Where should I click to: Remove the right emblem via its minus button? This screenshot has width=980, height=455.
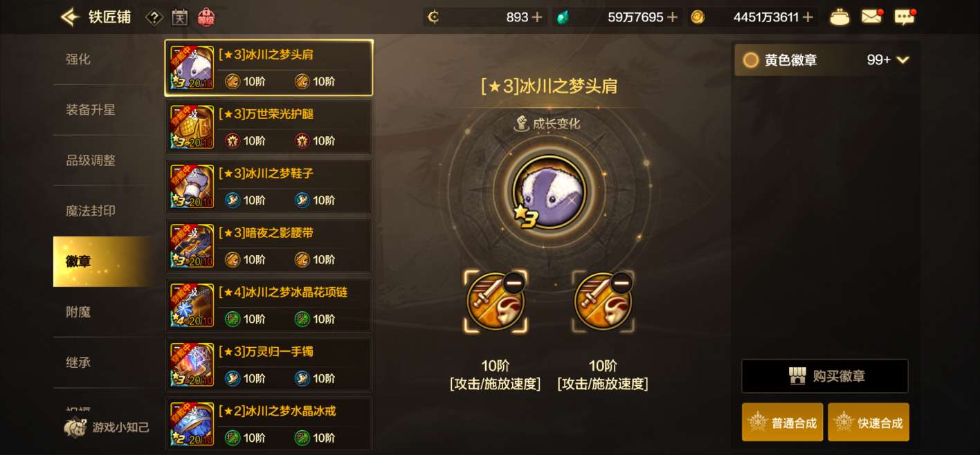tap(621, 281)
